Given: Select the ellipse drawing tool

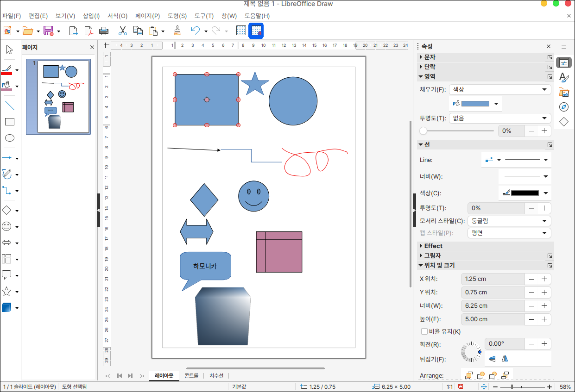Looking at the screenshot, I should tap(10, 138).
